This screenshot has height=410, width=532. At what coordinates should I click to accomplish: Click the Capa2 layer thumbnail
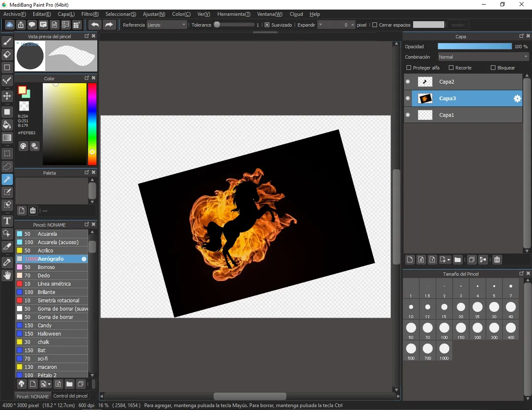click(425, 82)
